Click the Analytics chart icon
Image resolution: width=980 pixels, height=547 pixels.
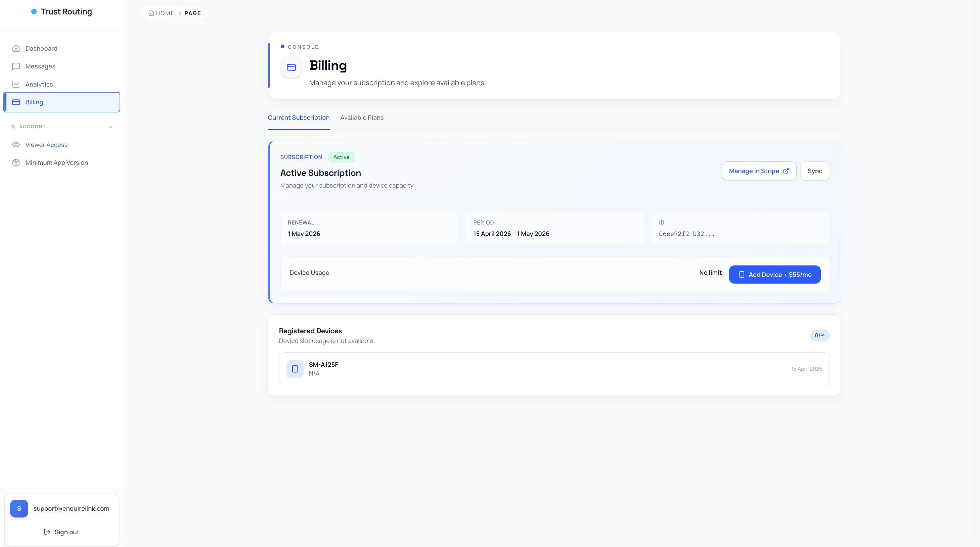(16, 84)
